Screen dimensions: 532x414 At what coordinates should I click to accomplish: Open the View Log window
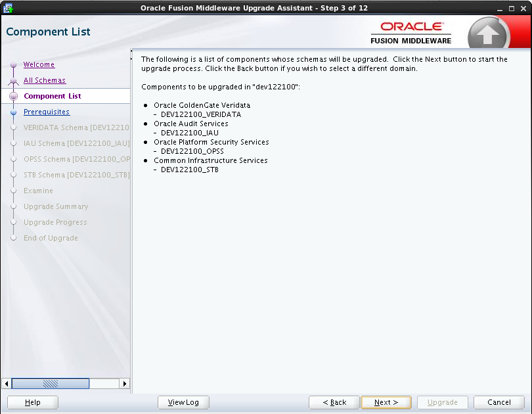pos(183,402)
